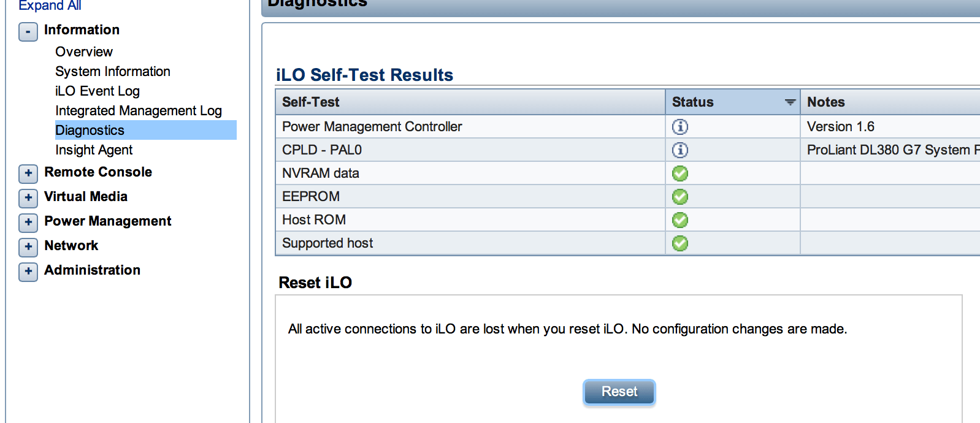The image size is (980, 423).
Task: Open the iLO Event Log
Action: click(x=98, y=91)
